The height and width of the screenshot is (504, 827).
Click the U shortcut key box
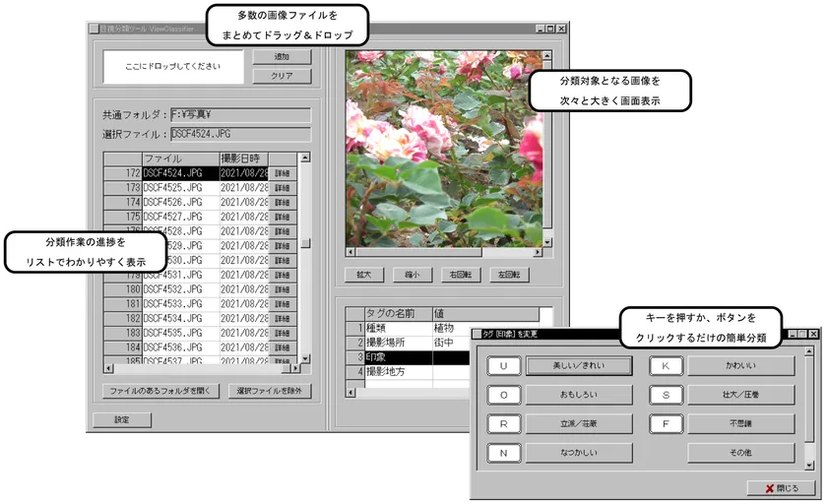tap(503, 365)
